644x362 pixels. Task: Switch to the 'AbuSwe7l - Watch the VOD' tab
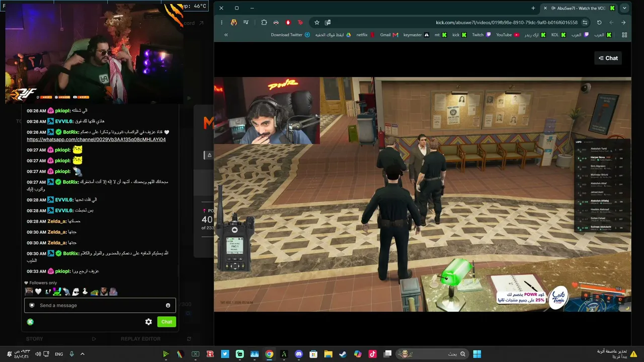[x=579, y=8]
